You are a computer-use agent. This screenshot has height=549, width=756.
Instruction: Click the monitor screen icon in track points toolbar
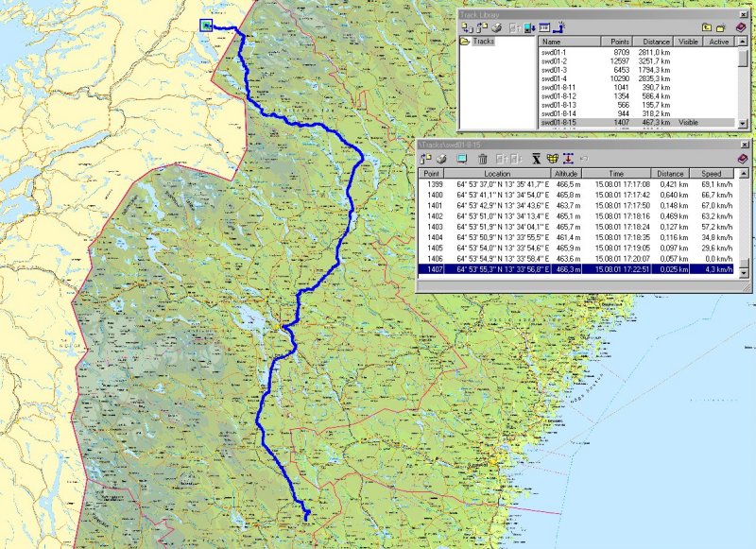462,159
